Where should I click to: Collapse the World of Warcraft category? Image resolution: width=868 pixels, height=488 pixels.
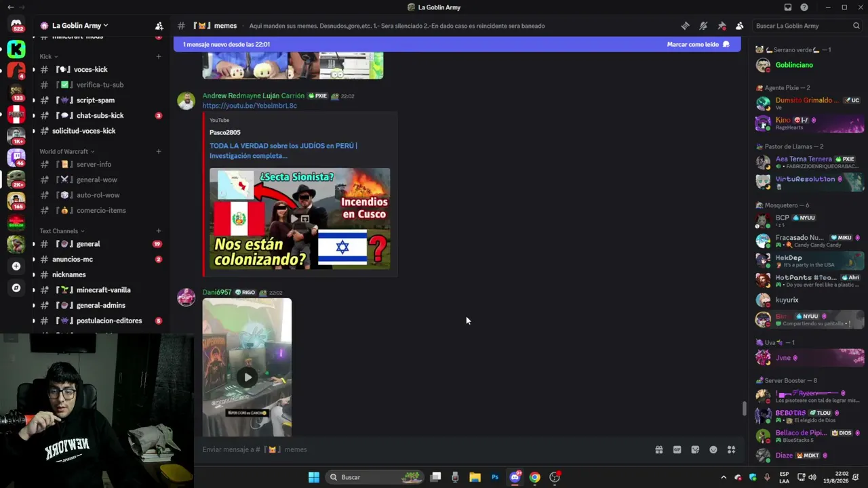coord(66,151)
